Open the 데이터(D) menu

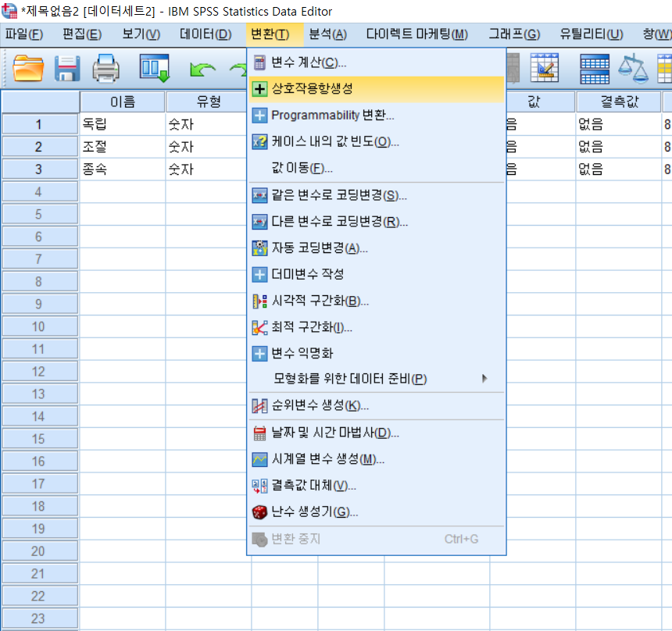coord(206,34)
